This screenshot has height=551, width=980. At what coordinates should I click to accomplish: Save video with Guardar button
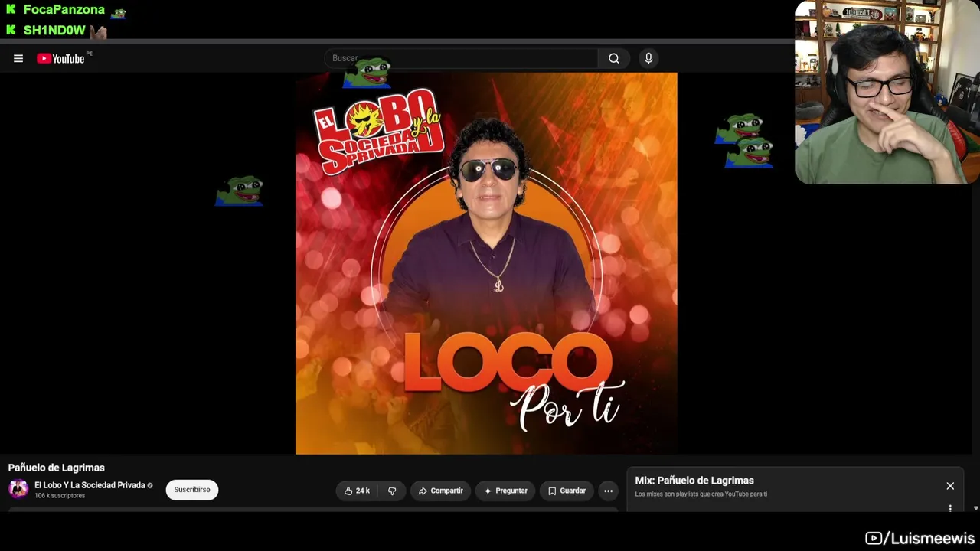pyautogui.click(x=567, y=491)
